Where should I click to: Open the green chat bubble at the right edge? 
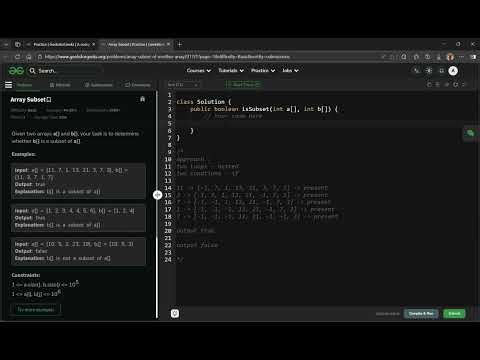pos(470,133)
